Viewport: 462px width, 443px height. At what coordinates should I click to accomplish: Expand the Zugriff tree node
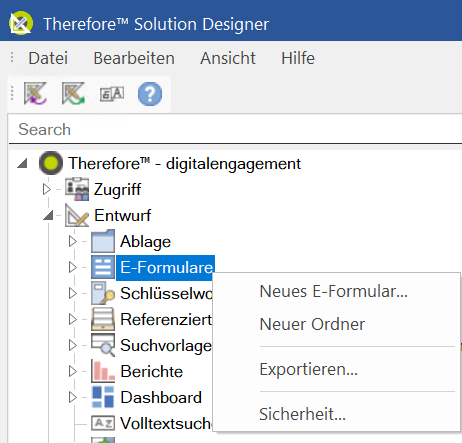click(47, 189)
